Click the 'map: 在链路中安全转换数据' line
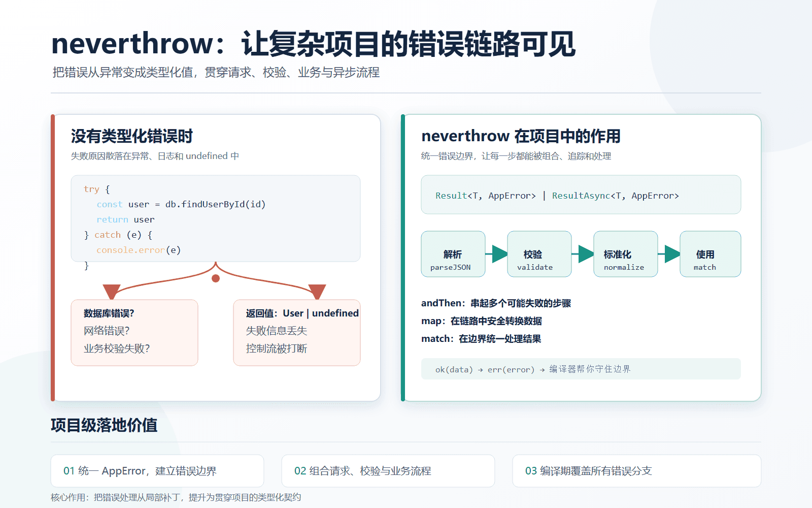The image size is (812, 508). pyautogui.click(x=482, y=321)
